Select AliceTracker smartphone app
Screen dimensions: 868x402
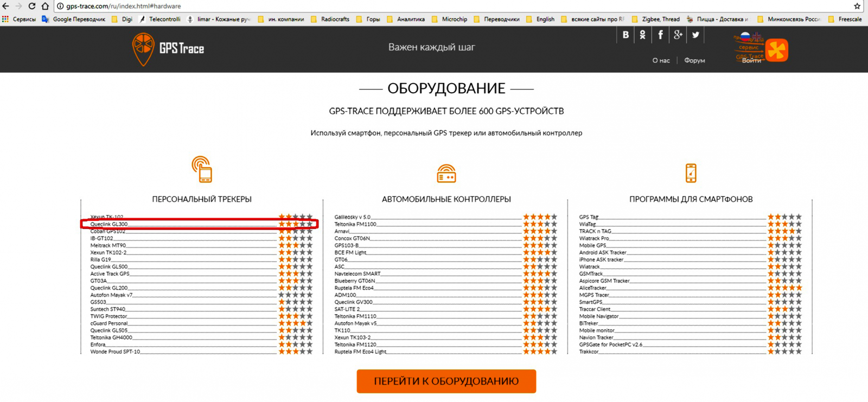click(691, 288)
